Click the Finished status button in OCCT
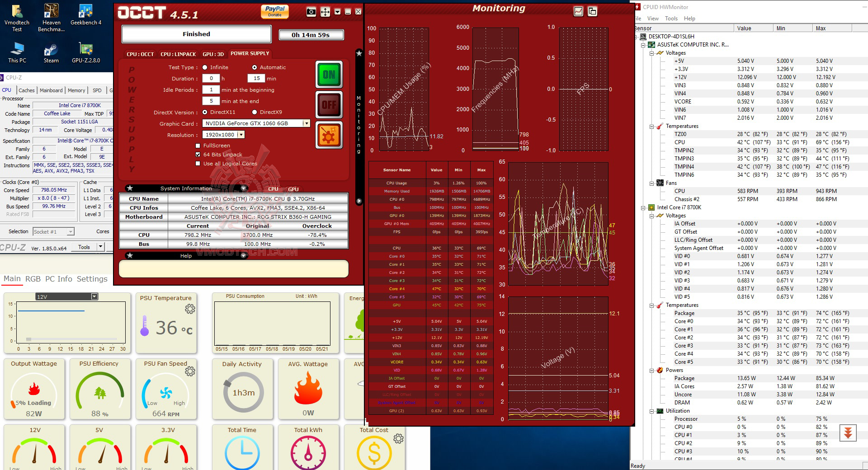 pyautogui.click(x=196, y=34)
